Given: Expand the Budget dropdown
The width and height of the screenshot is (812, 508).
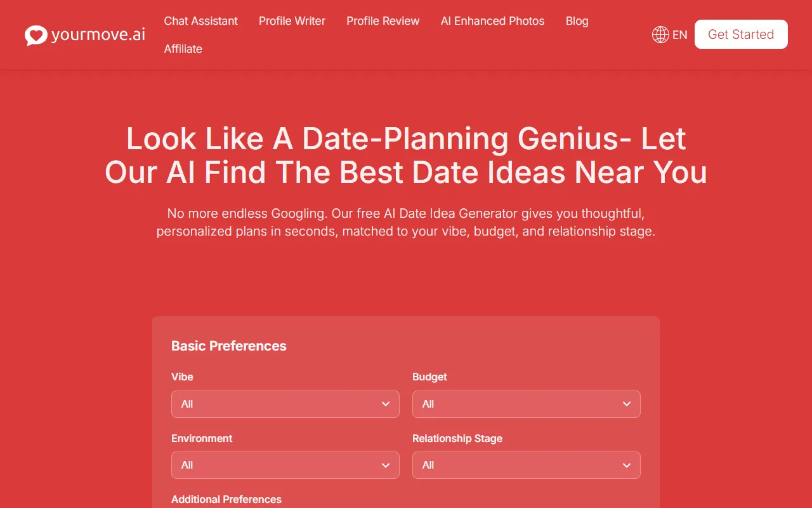Looking at the screenshot, I should pos(526,404).
